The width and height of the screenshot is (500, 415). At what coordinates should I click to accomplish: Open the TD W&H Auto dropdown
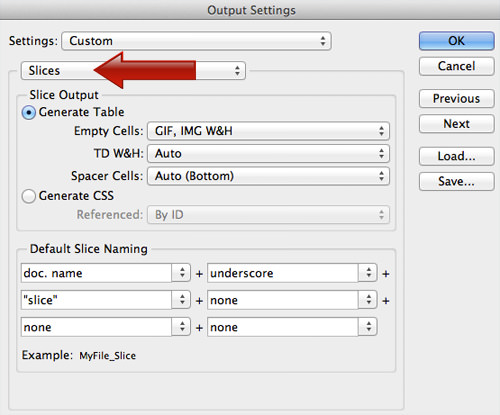[268, 154]
